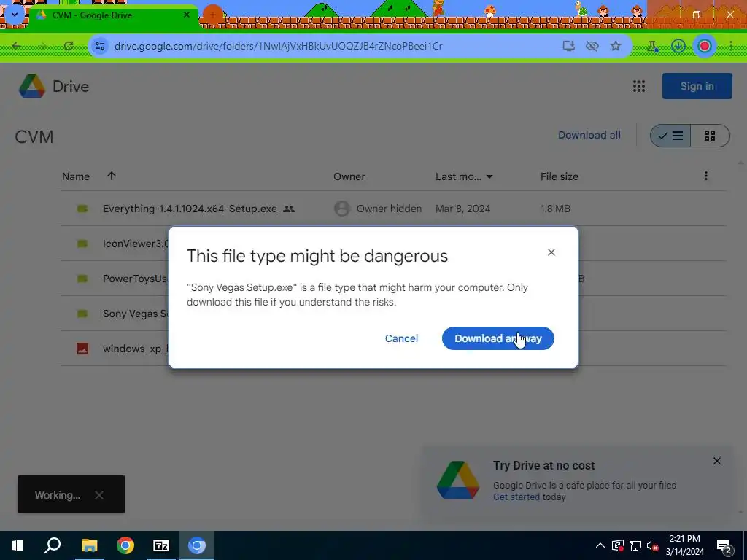Screen dimensions: 747x560
Task: Reload the page
Action: [x=69, y=46]
